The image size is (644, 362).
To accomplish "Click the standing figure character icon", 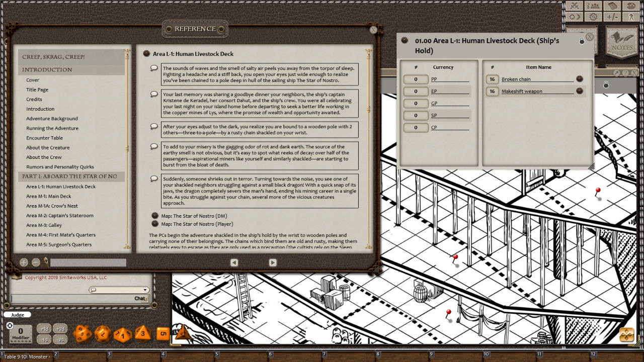I will 631,17.
